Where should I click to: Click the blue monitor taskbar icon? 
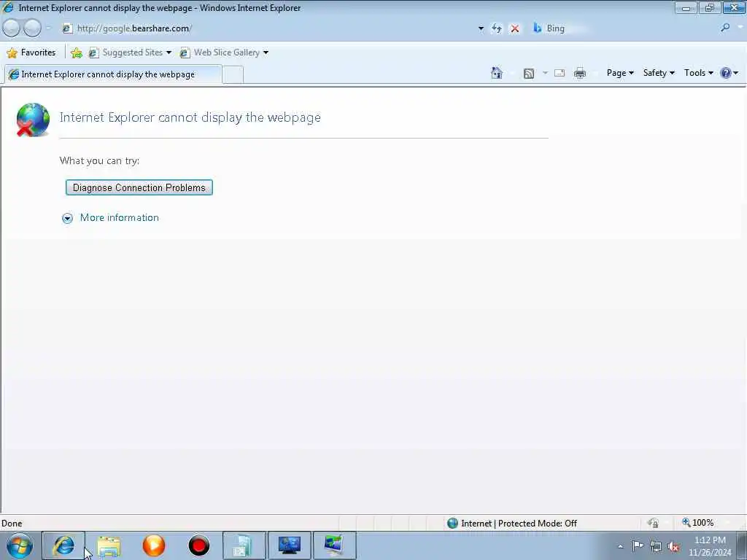coord(289,545)
